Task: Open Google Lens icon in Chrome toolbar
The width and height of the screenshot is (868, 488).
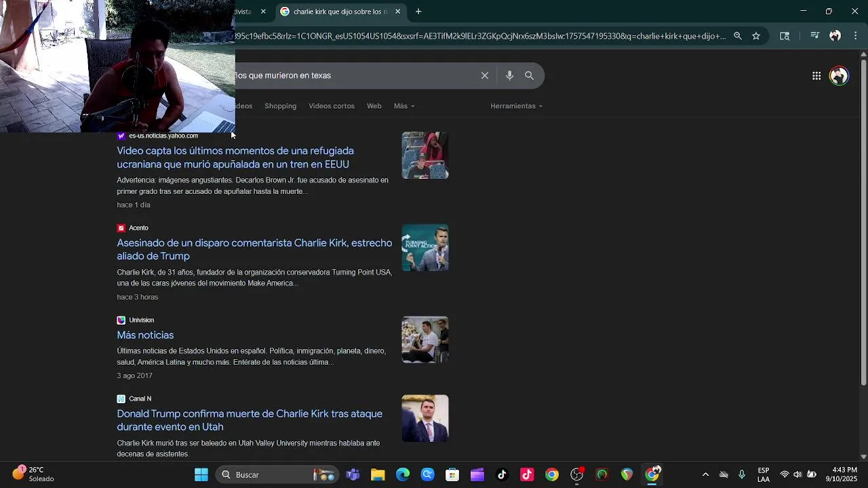Action: (x=785, y=36)
